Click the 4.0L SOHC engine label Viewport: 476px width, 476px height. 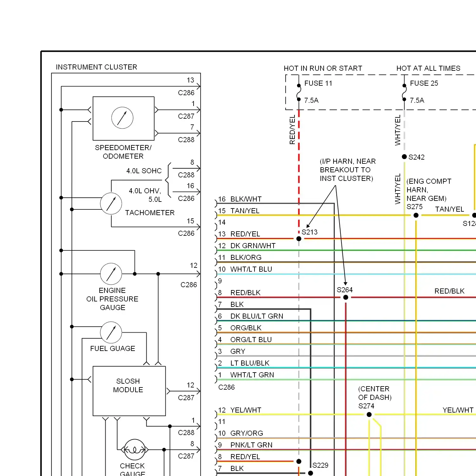coord(144,171)
